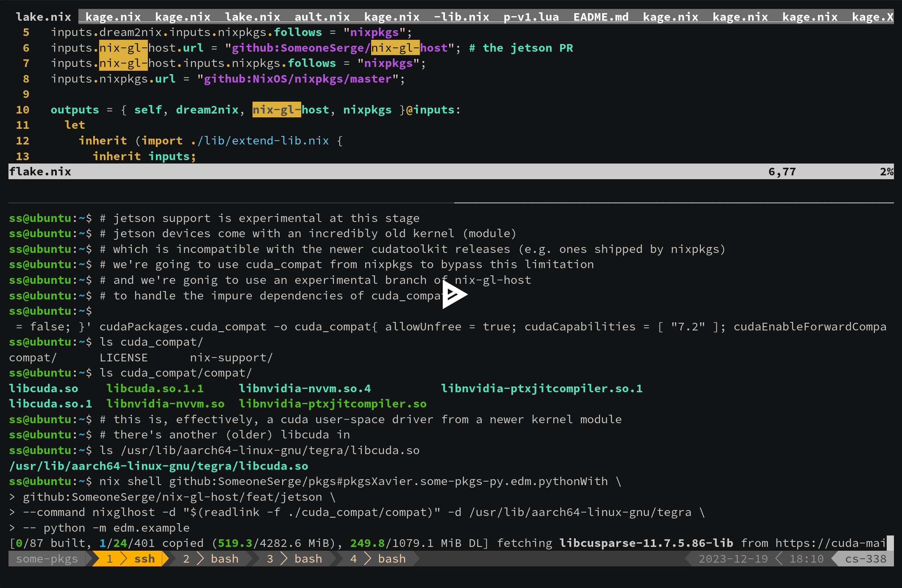Screen dimensions: 902x588
Task: Click the libcuda.so.1.1 file listing
Action: [155, 388]
